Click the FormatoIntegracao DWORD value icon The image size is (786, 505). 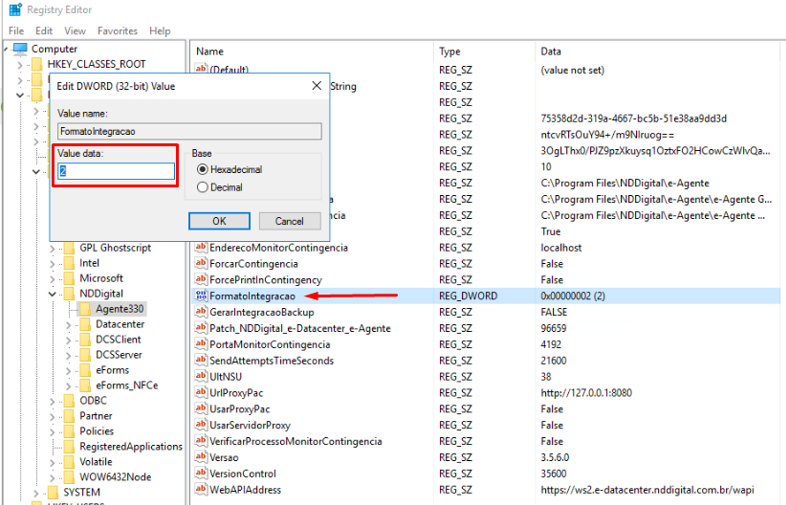pos(200,296)
